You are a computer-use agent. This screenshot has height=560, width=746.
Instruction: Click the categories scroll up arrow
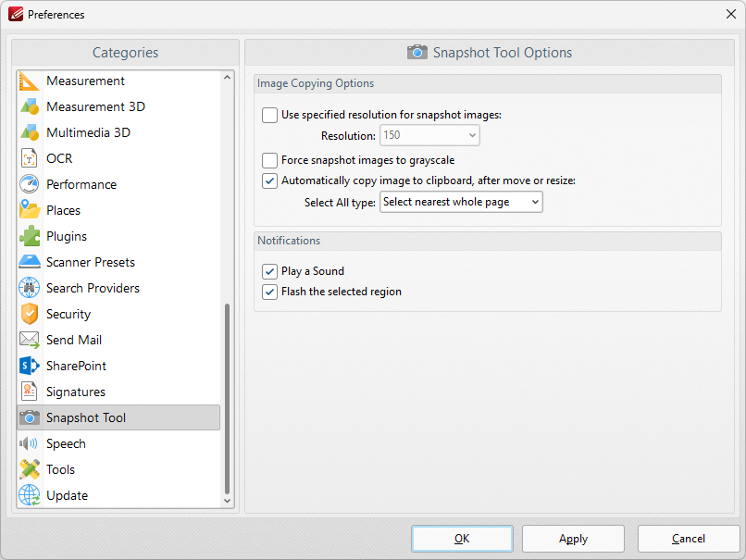[x=227, y=78]
